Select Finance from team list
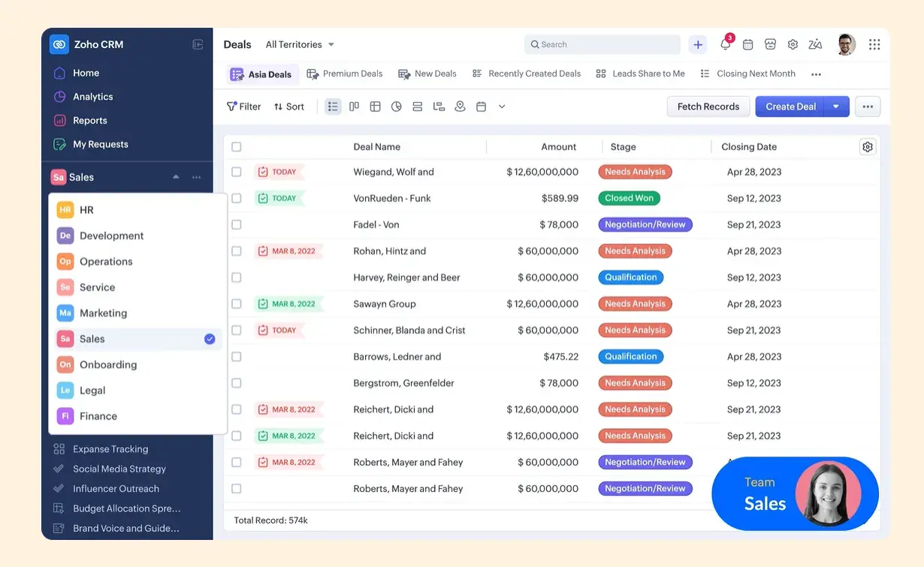This screenshot has height=567, width=924. [136, 416]
